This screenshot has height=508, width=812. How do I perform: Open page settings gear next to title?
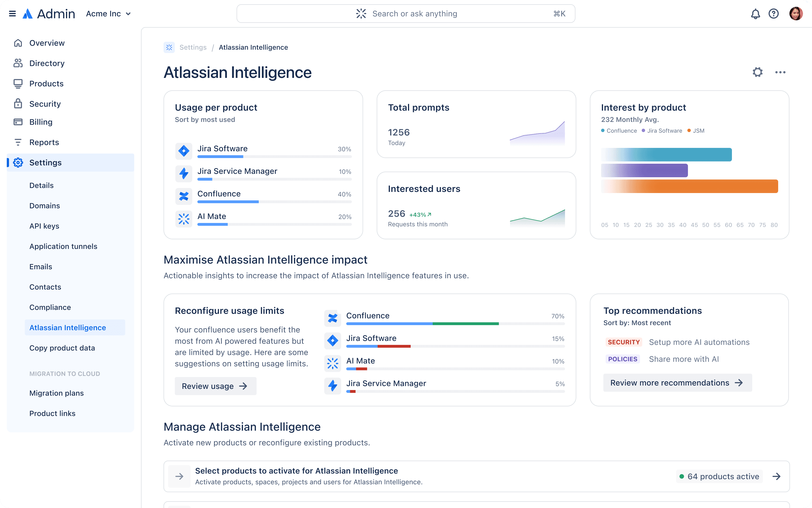(x=758, y=72)
